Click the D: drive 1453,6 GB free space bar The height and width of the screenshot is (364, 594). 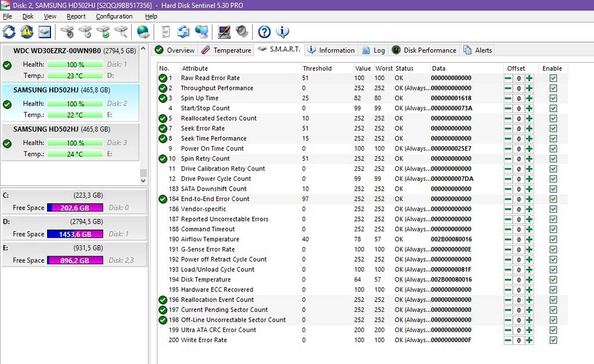[75, 234]
